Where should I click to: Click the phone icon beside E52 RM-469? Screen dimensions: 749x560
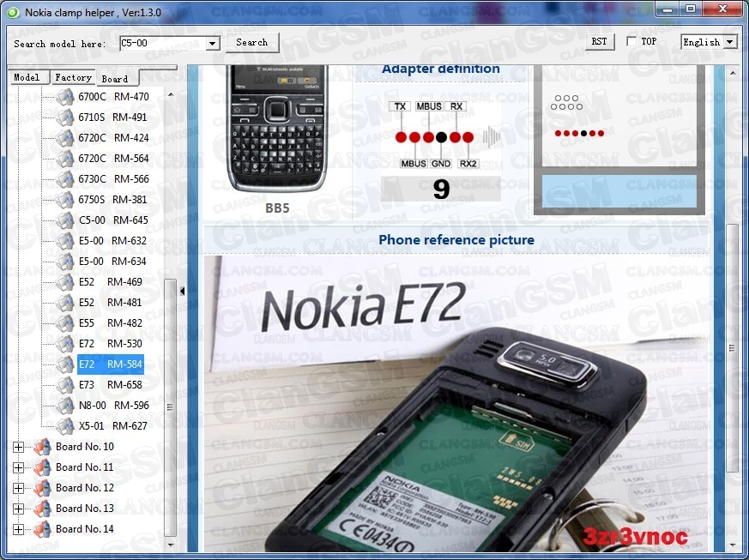(65, 281)
